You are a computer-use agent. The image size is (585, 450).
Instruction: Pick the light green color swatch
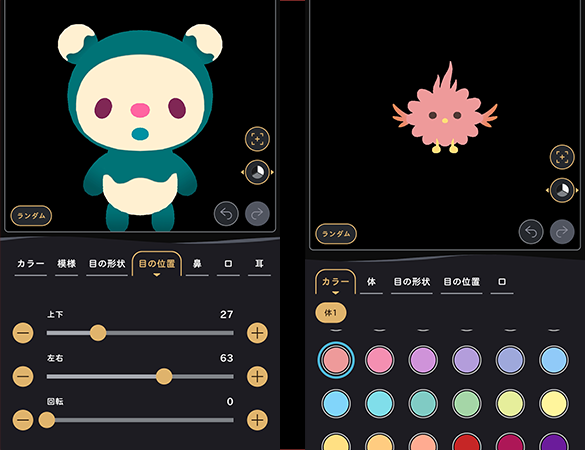466,403
